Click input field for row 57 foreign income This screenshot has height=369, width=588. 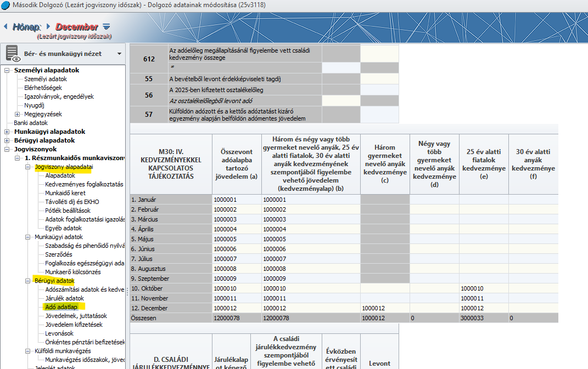click(379, 115)
